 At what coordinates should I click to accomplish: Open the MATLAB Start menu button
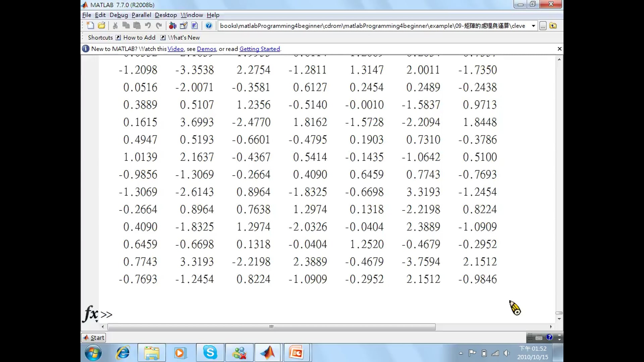click(x=94, y=338)
